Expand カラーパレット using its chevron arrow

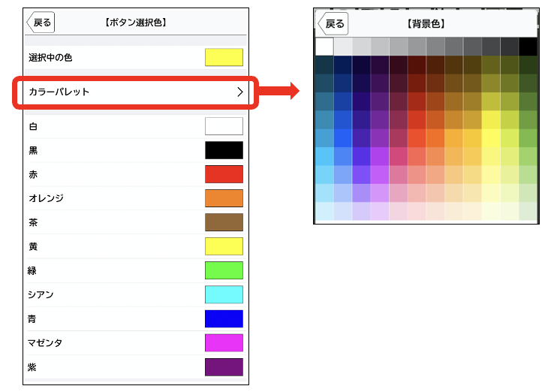click(240, 92)
